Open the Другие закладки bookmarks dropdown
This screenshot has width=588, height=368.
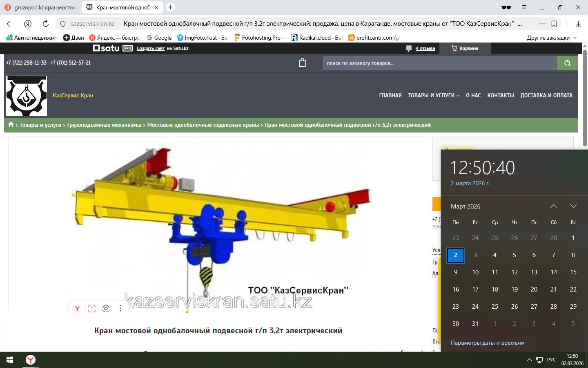point(552,38)
